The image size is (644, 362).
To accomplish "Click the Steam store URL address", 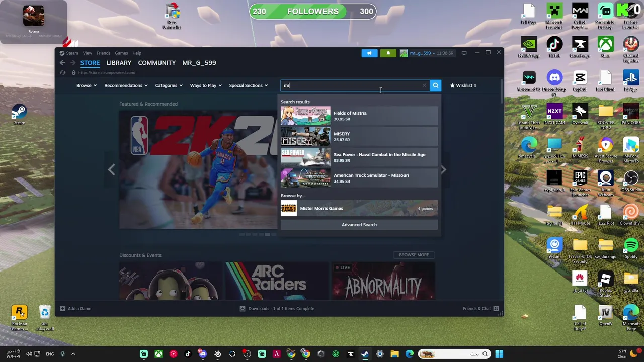I will pyautogui.click(x=107, y=73).
